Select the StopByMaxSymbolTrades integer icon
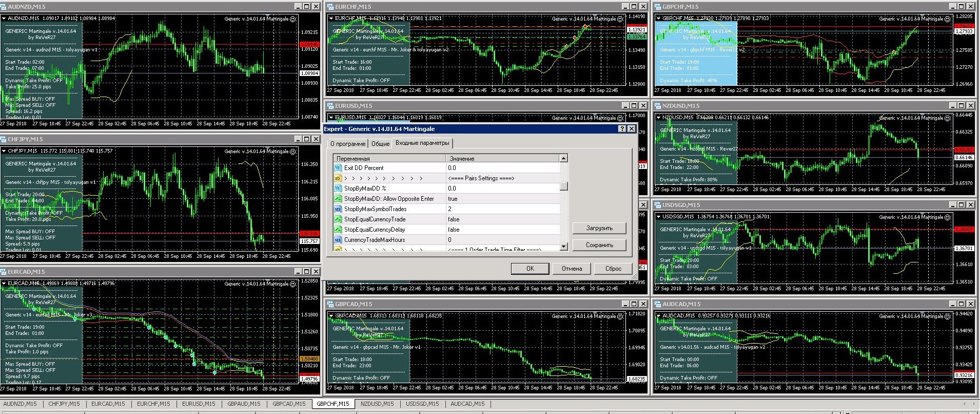 coord(338,209)
